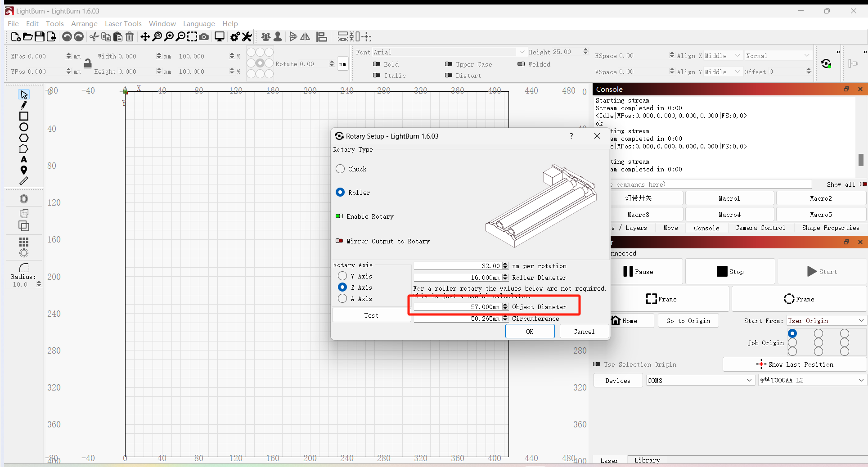Screen dimensions: 868x467
Task: Click the Redo arrow icon
Action: tap(79, 37)
